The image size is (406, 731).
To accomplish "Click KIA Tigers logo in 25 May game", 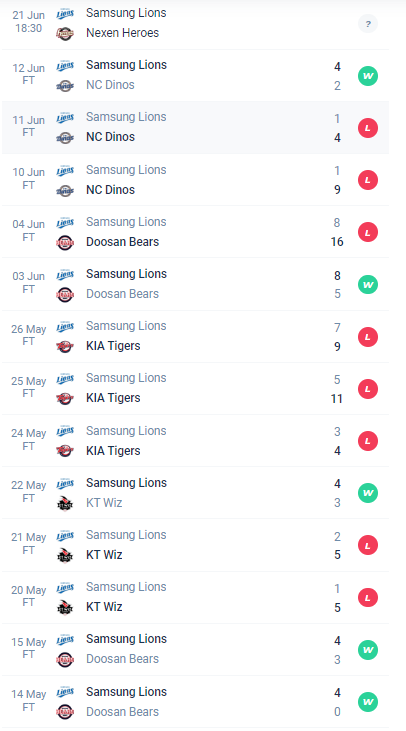I will pos(65,399).
